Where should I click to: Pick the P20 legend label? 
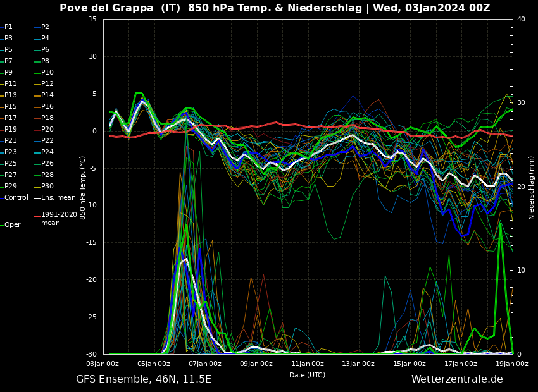[47, 129]
